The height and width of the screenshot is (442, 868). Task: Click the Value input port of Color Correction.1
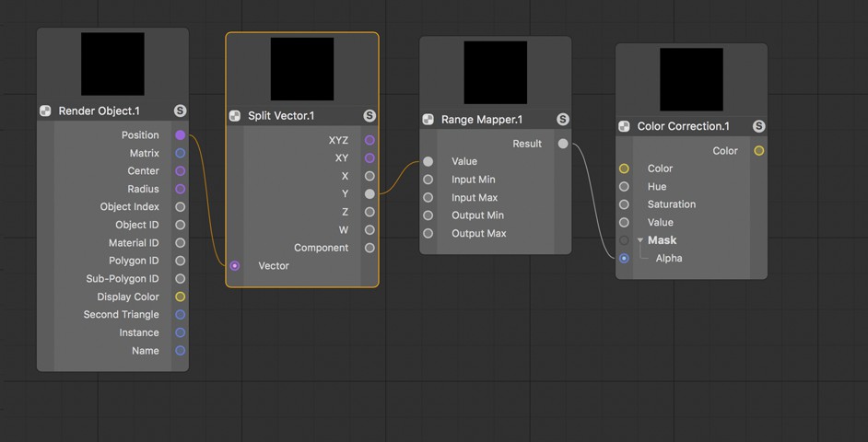624,223
